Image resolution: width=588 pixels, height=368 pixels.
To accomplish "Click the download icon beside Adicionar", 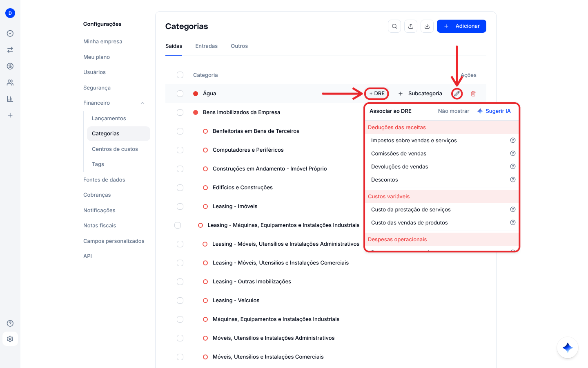I will coord(427,26).
